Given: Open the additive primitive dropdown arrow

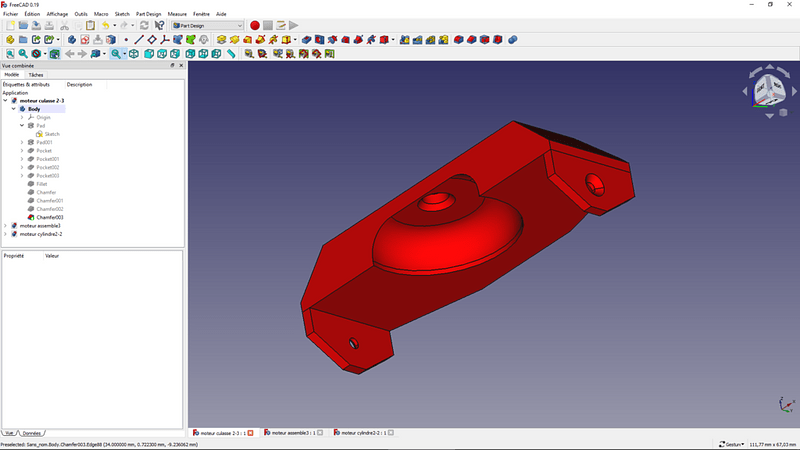Looking at the screenshot, I should [x=295, y=39].
